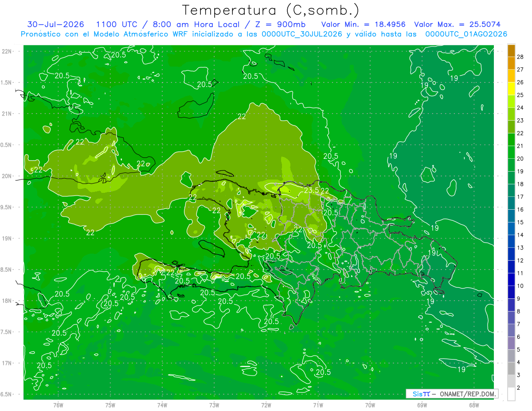Click the "17N" latitude axis label

pos(7,363)
